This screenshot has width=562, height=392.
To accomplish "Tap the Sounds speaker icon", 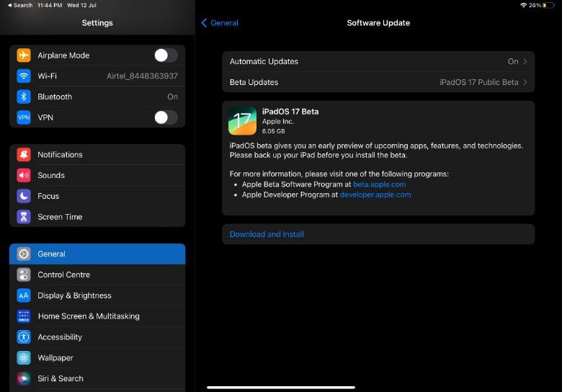I will tap(24, 175).
